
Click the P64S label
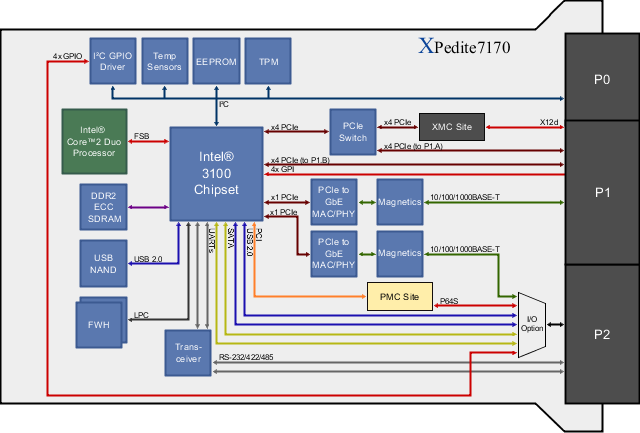click(x=449, y=301)
